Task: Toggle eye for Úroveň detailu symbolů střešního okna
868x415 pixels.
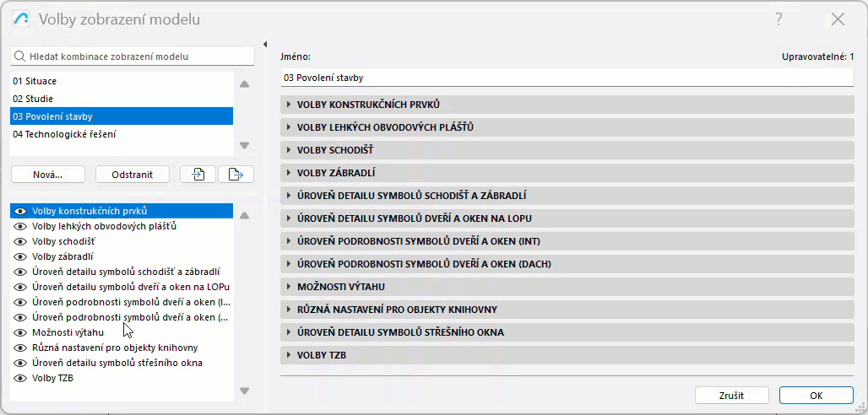Action: 21,363
